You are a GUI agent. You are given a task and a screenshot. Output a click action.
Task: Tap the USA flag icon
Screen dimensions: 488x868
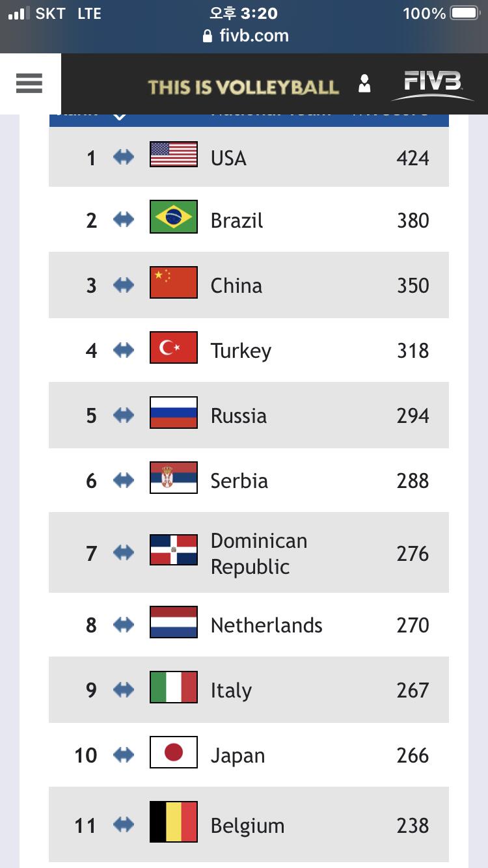pyautogui.click(x=174, y=155)
